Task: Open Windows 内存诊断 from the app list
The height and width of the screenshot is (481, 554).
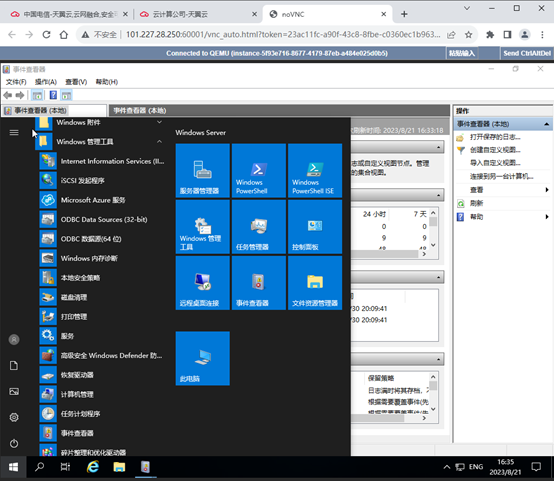Action: 102,258
